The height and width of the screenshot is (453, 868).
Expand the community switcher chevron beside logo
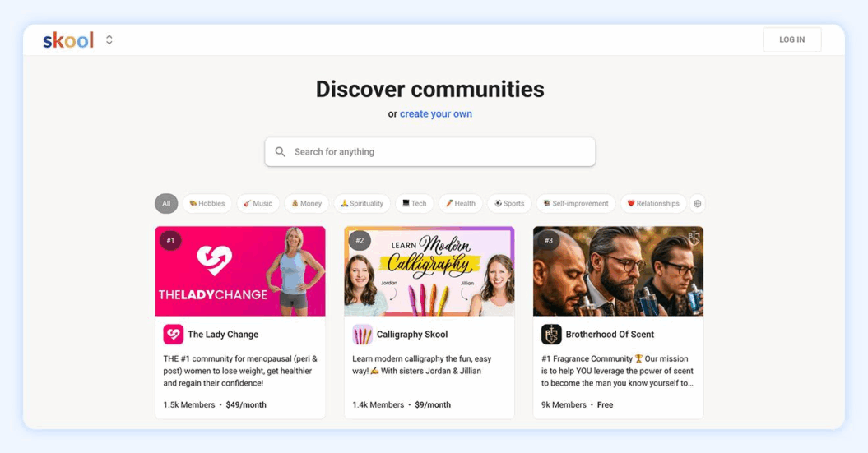click(109, 39)
